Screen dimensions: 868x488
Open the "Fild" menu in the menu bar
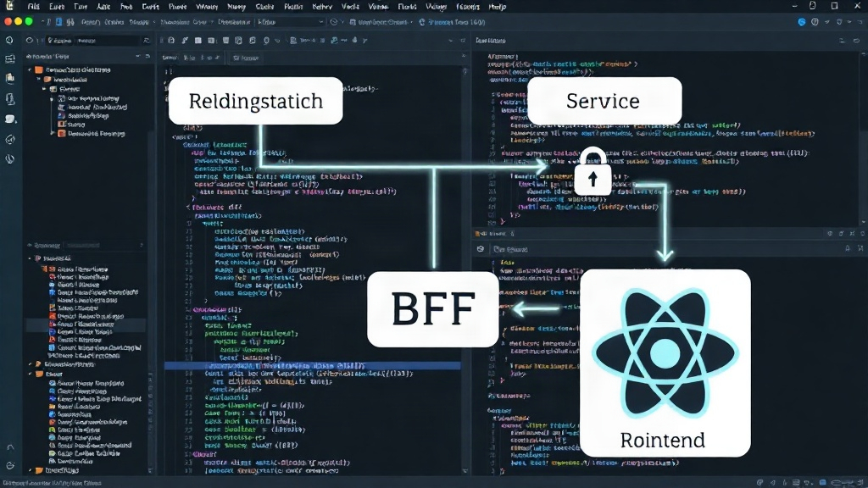point(33,7)
